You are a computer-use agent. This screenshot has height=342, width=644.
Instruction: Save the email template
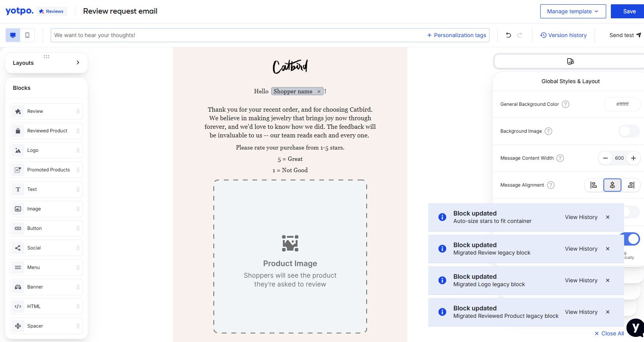coord(627,11)
